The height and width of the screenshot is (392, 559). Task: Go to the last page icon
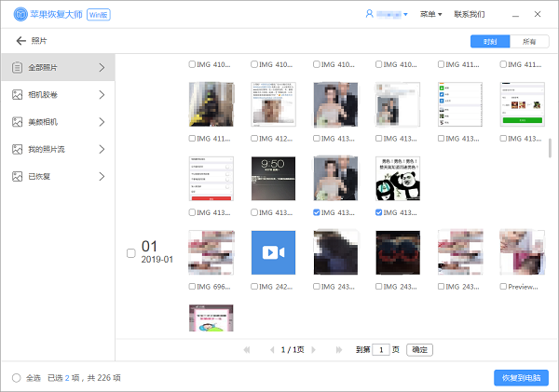click(x=339, y=349)
